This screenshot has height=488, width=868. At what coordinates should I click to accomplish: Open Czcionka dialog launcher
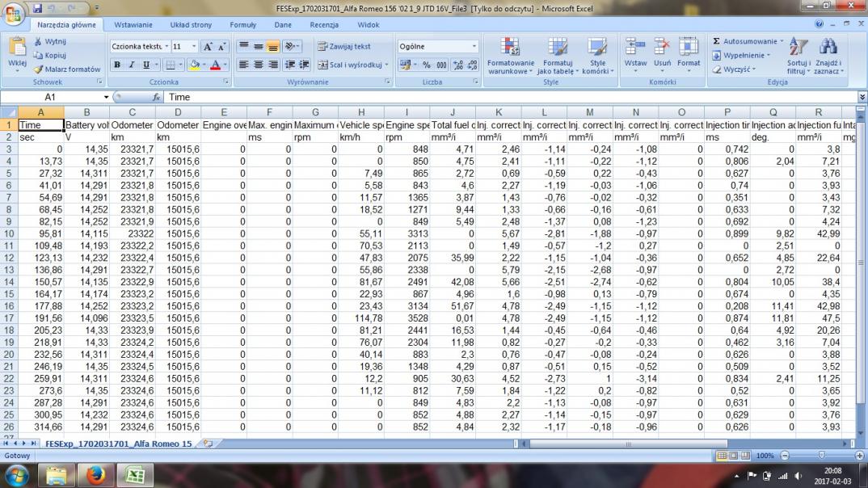pyautogui.click(x=225, y=82)
